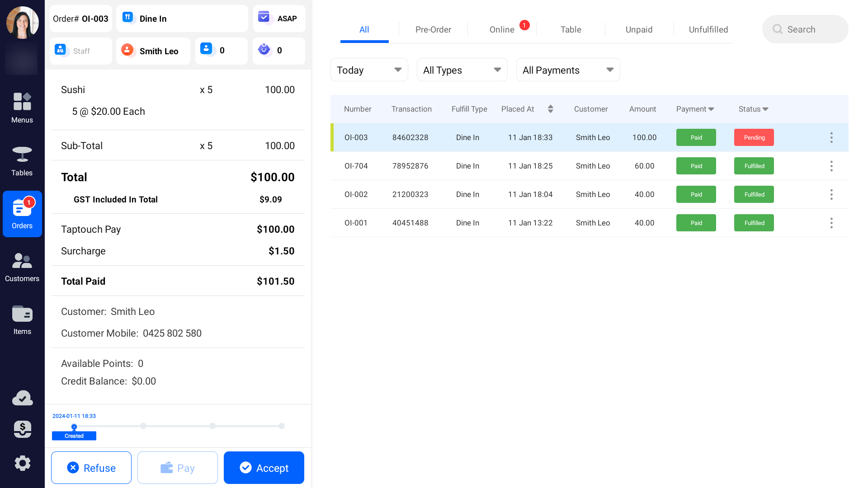Open more options for order OI-002
Screen dimensions: 868x488
(x=831, y=194)
